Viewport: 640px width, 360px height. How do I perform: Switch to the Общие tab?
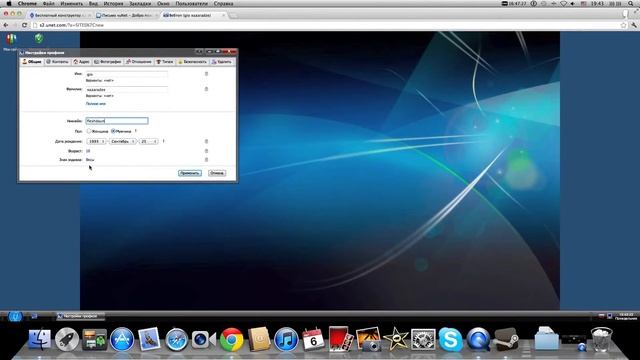click(31, 62)
